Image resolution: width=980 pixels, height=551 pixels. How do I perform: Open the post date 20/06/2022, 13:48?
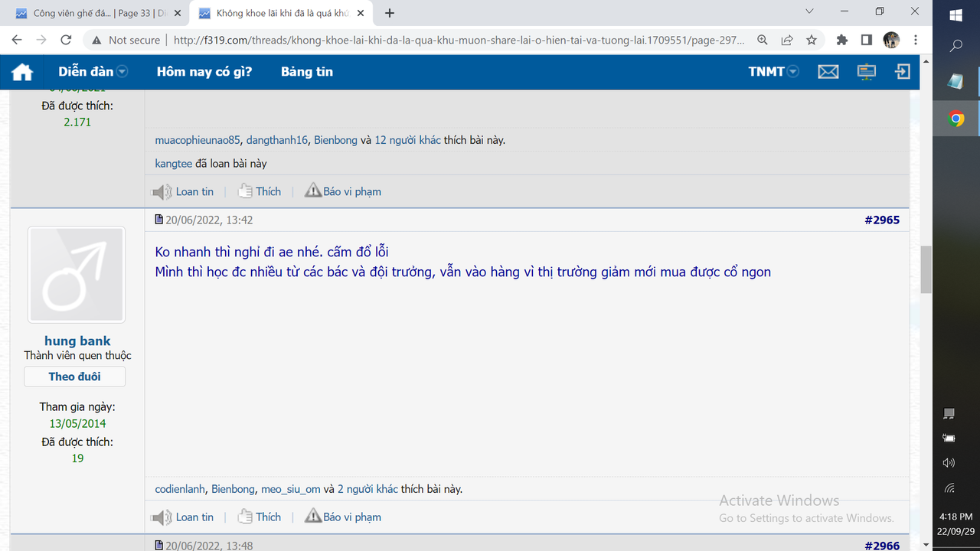click(209, 546)
